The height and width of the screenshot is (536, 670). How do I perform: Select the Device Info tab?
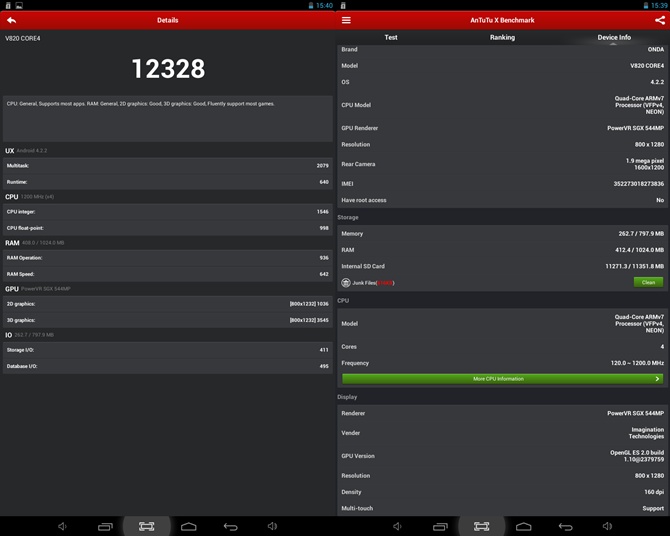(x=614, y=37)
